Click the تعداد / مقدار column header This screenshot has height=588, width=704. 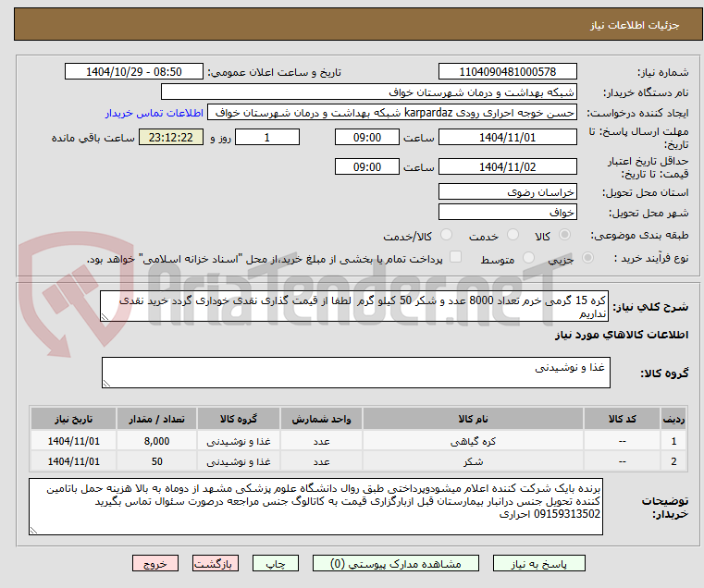point(156,419)
